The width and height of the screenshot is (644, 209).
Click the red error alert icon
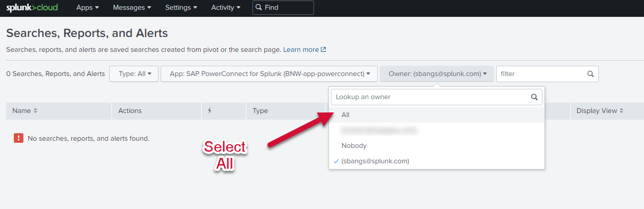pyautogui.click(x=18, y=138)
